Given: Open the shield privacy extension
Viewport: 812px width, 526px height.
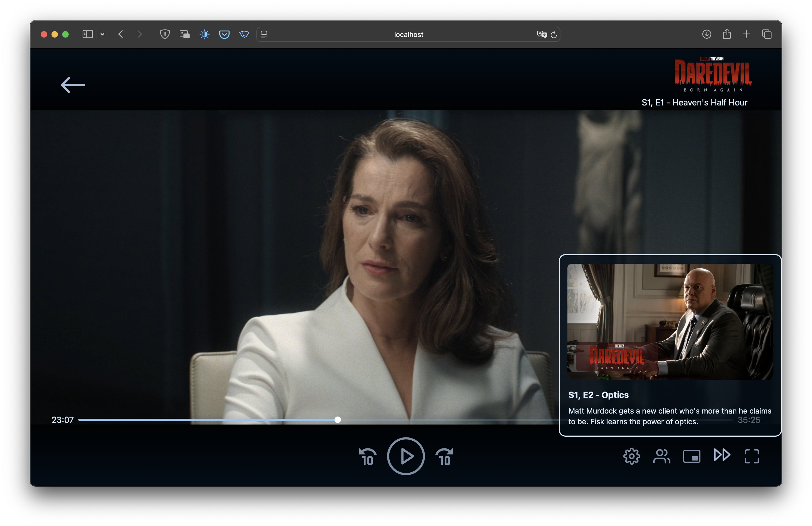Looking at the screenshot, I should coord(165,34).
